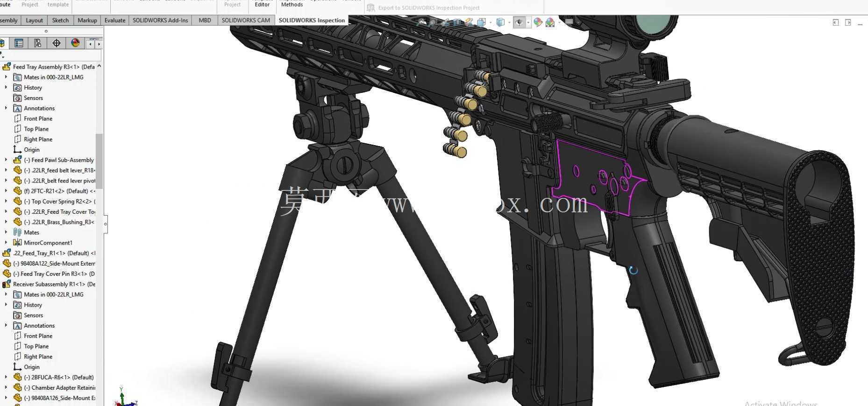The image size is (868, 406).
Task: Open the MBD tab
Action: pyautogui.click(x=205, y=20)
